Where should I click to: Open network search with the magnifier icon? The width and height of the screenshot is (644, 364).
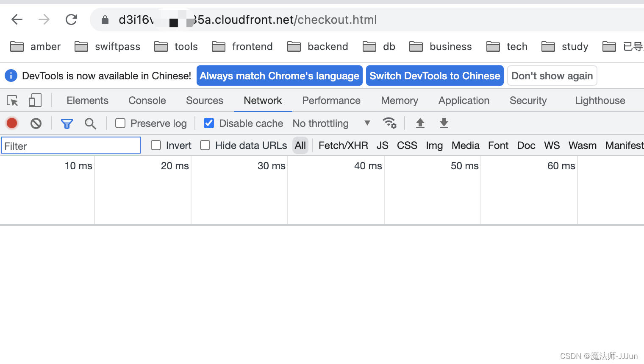pos(90,123)
